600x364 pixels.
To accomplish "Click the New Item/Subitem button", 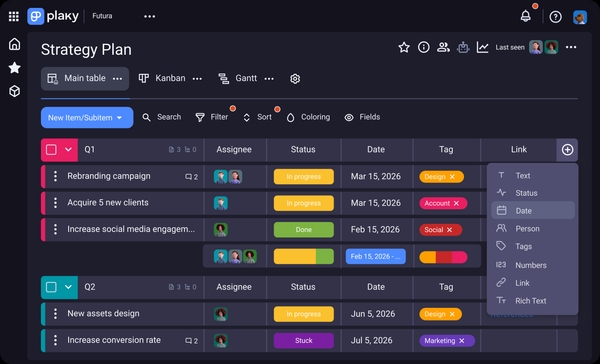I will pyautogui.click(x=87, y=118).
